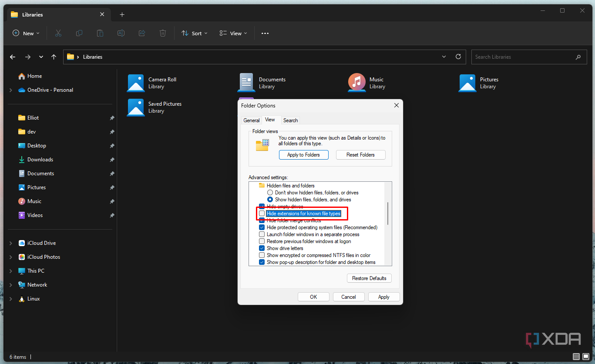This screenshot has height=364, width=595.
Task: Go back with the left arrow
Action: tap(13, 57)
